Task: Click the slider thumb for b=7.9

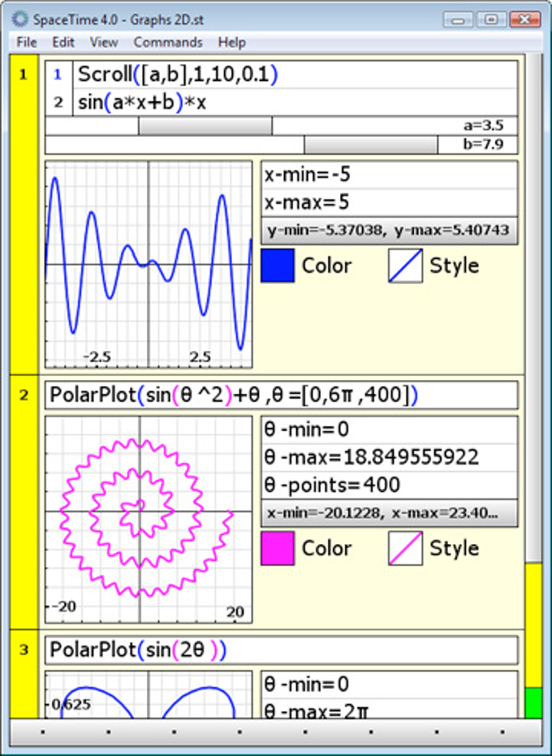Action: coord(371,145)
